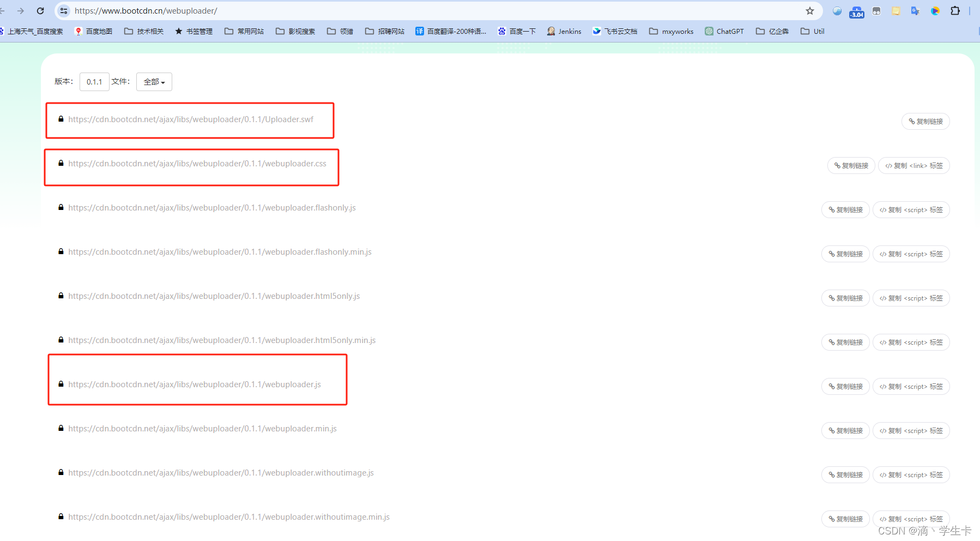Screen dimensions: 980x541
Task: Open the browser extensions puzzle icon
Action: point(955,11)
